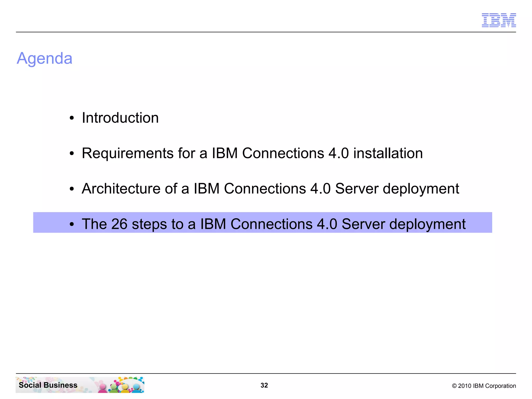Click the Agenda slide title
Viewport: 532px width, 399px height.
[44, 58]
